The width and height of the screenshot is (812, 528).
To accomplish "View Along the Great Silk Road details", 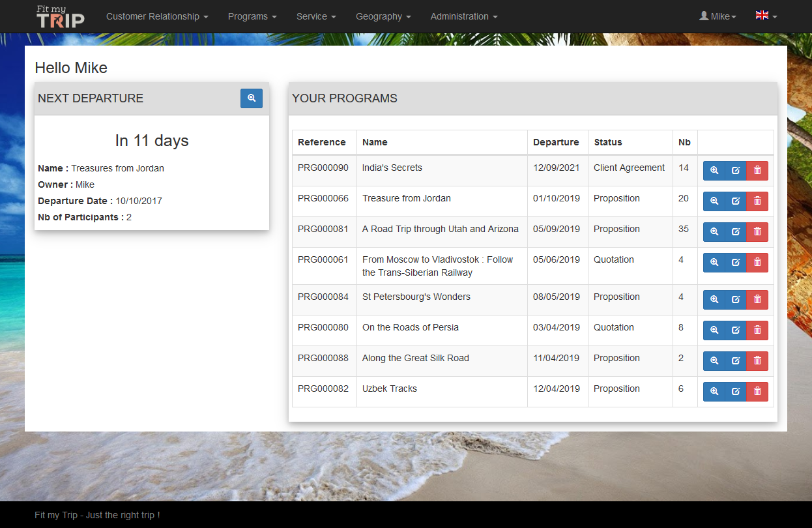I will [x=714, y=361].
